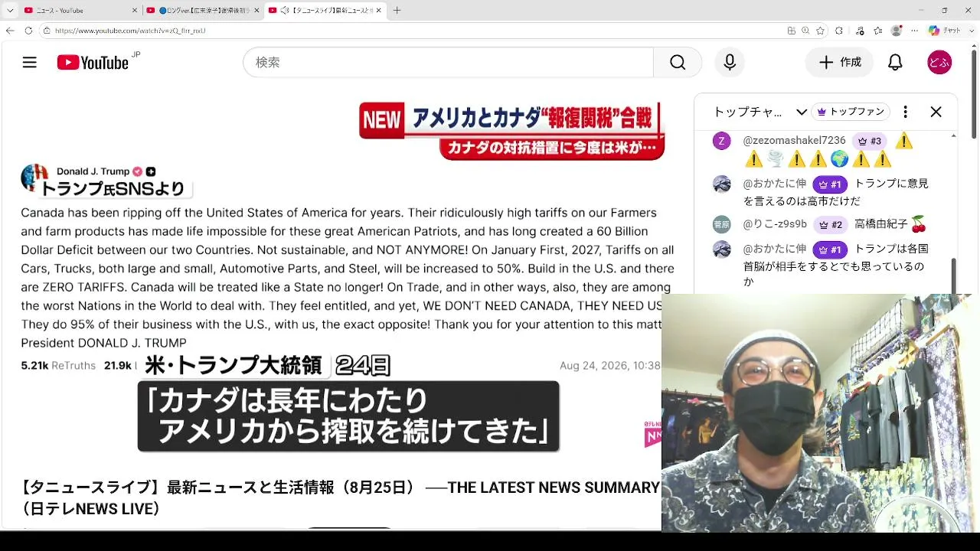Click the @りこ-z9s9b chat author name
Screen dimensions: 980x551
click(x=775, y=224)
